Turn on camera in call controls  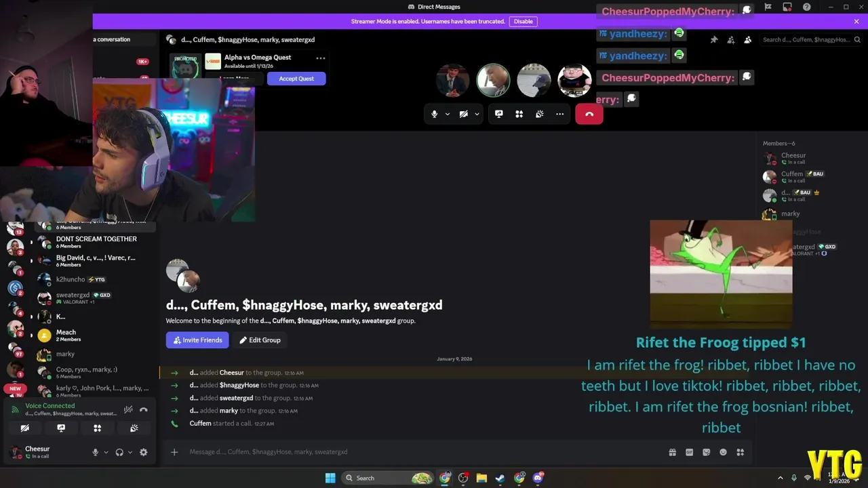[464, 114]
